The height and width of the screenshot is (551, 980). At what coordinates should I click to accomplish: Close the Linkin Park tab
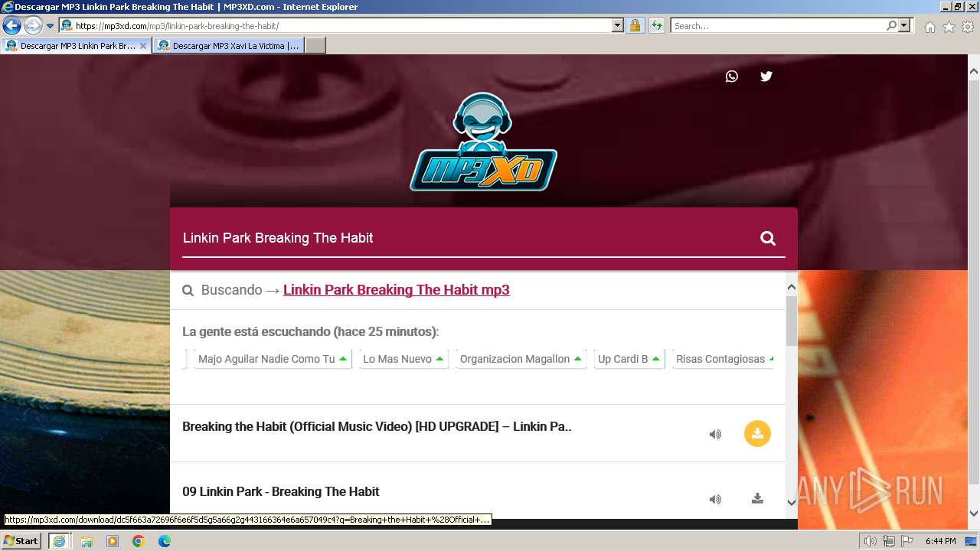[x=142, y=46]
